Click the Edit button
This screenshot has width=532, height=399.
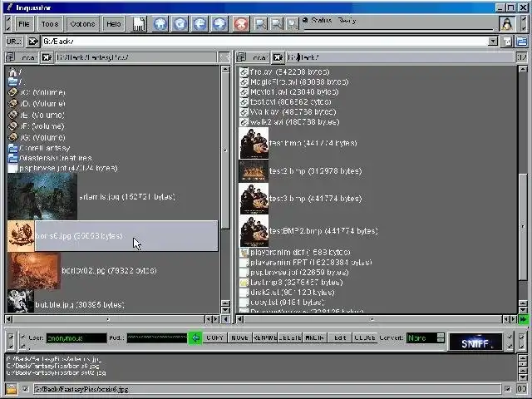[x=340, y=338]
